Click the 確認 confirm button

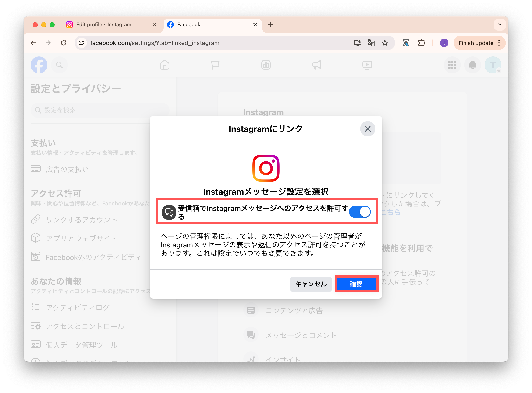[357, 284]
